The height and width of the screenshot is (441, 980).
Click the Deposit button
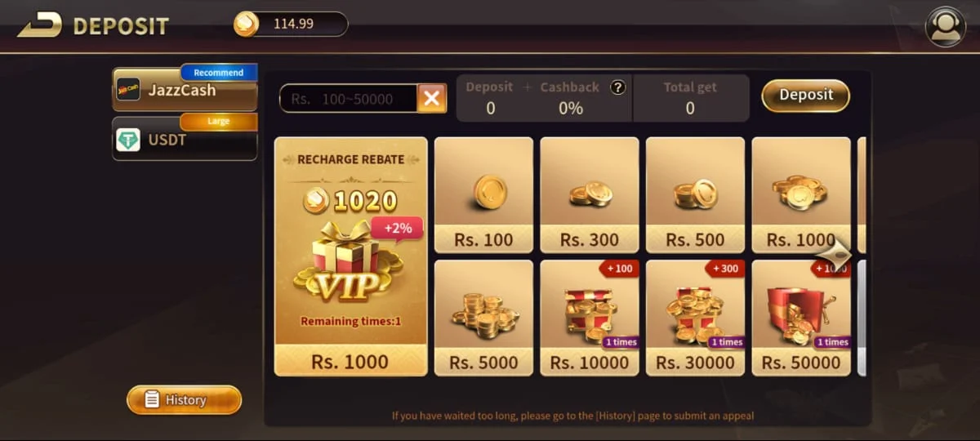(x=805, y=95)
